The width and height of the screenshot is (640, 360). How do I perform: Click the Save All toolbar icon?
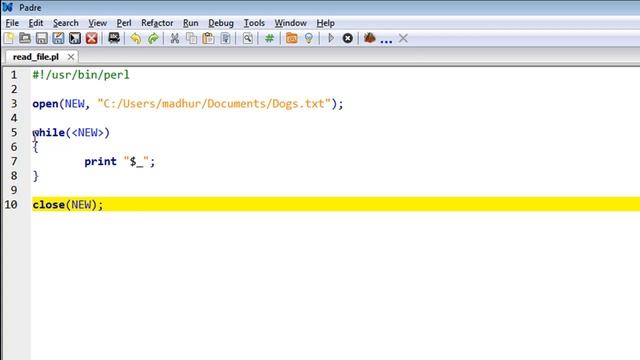tap(75, 38)
